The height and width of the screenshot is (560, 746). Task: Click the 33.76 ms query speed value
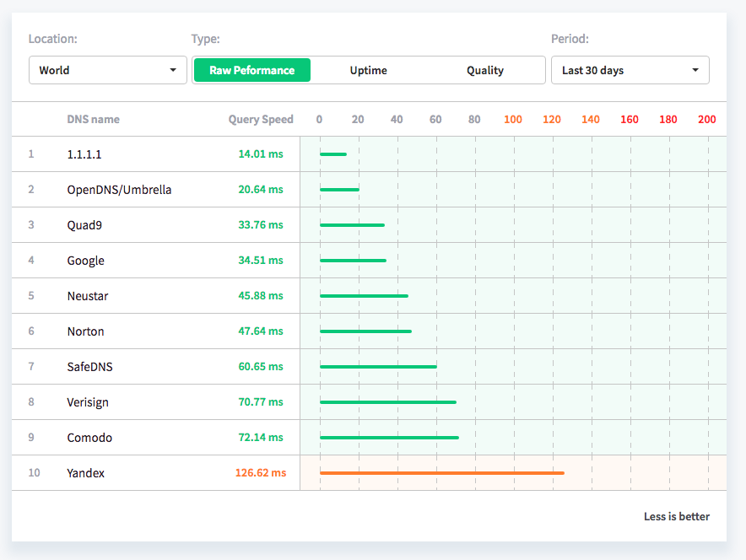(x=261, y=225)
